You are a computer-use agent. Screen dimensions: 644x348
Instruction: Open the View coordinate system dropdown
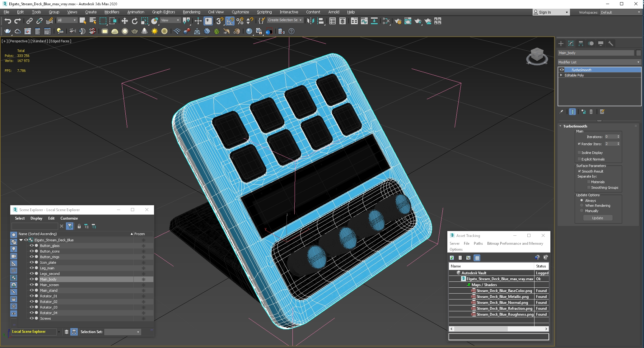170,20
